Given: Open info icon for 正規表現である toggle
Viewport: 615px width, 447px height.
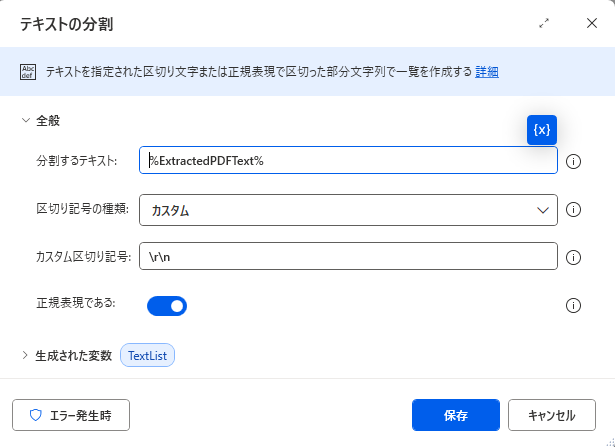Looking at the screenshot, I should [x=573, y=305].
